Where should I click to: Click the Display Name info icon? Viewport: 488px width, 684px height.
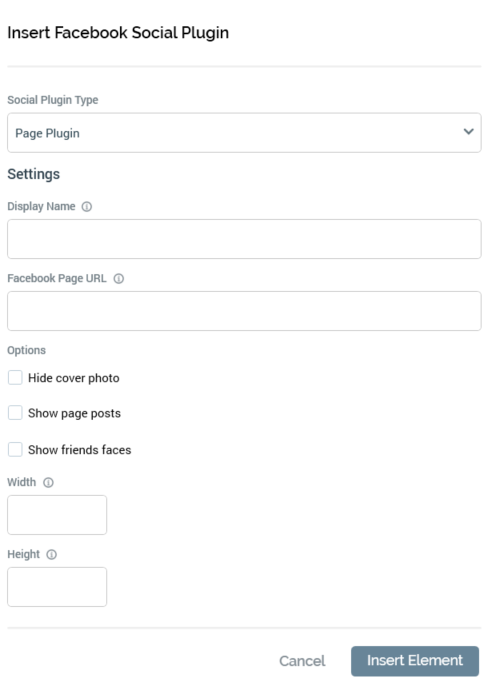87,206
